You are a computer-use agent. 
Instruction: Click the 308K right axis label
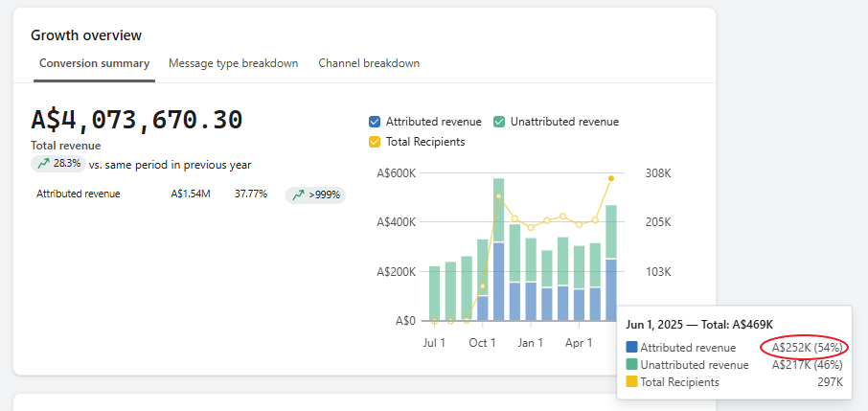point(658,173)
